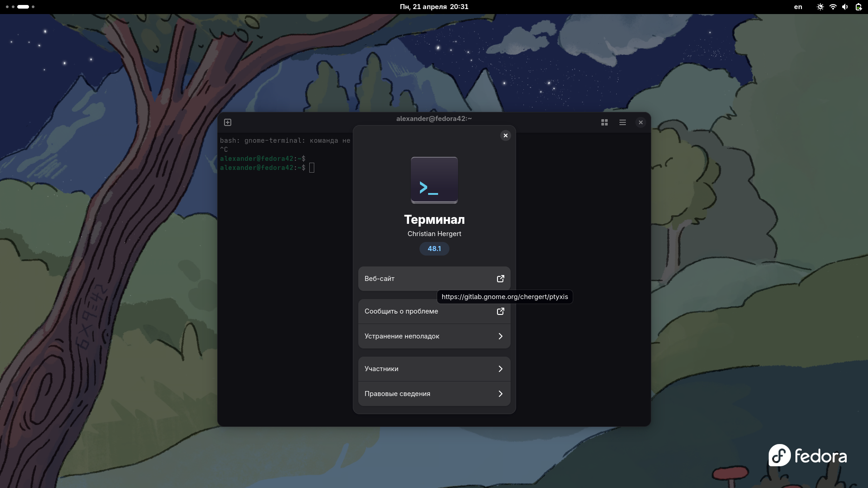
Task: Click the brightness icon in top bar
Action: pyautogui.click(x=820, y=7)
